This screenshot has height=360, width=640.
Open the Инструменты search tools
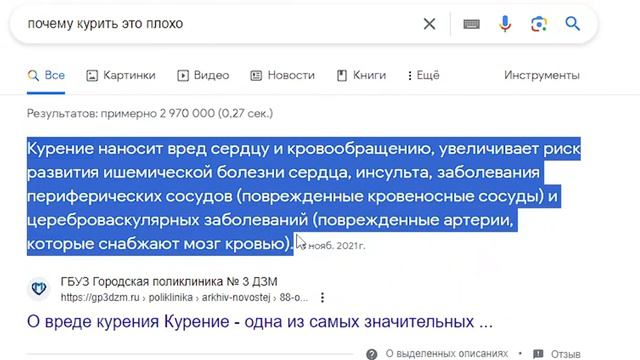click(542, 76)
